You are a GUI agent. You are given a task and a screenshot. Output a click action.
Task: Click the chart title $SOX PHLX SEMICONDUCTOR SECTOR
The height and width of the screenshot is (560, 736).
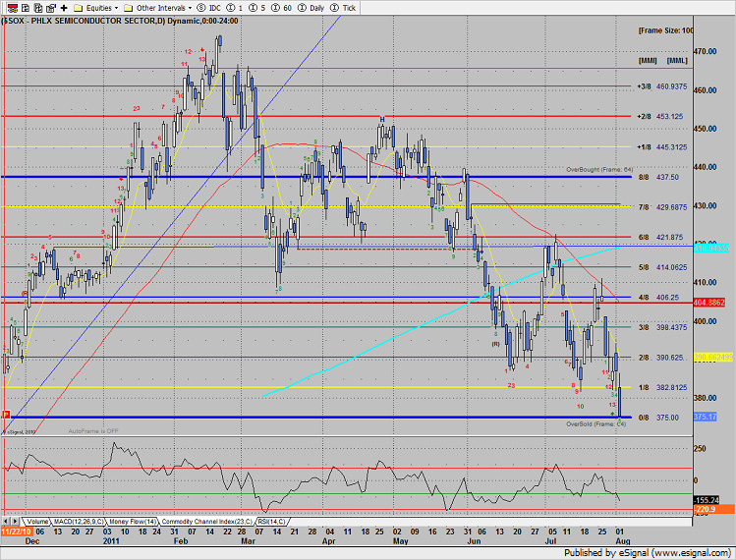85,21
